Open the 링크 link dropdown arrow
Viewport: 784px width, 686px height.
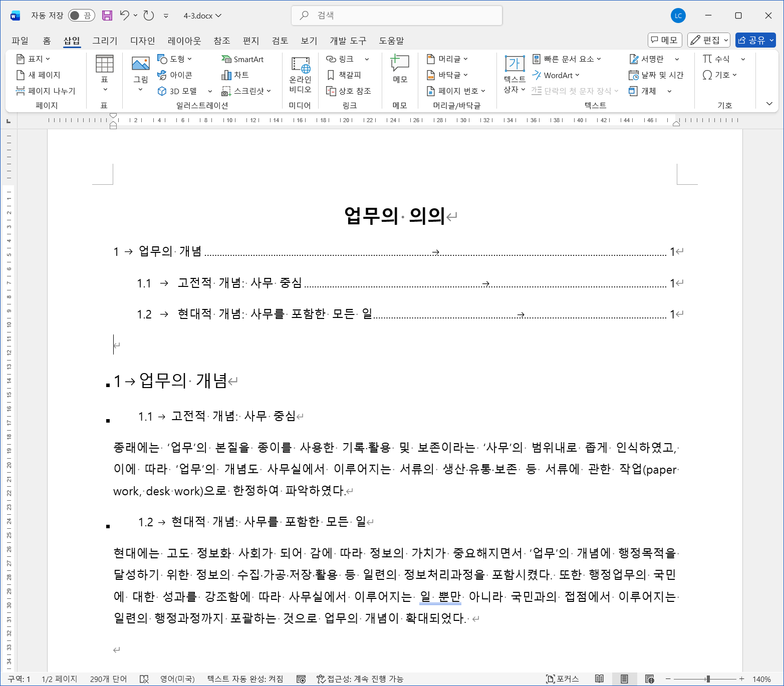pyautogui.click(x=367, y=59)
